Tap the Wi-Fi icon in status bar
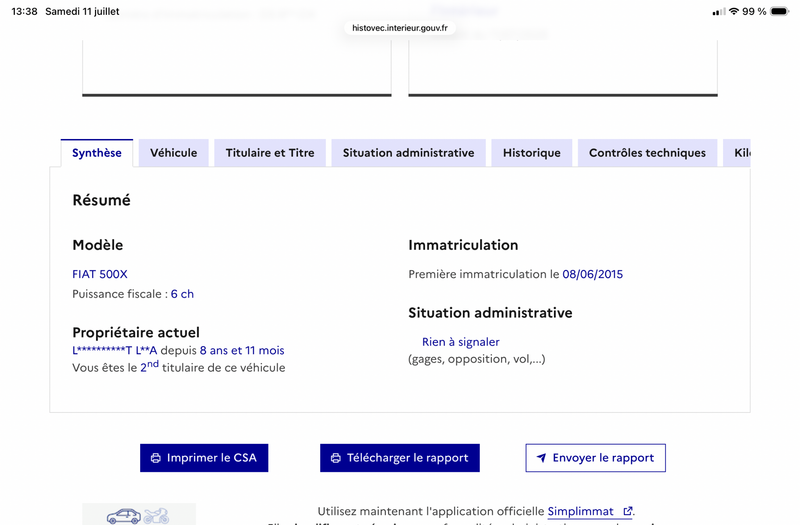Viewport: 800px width, 525px height. click(x=734, y=11)
